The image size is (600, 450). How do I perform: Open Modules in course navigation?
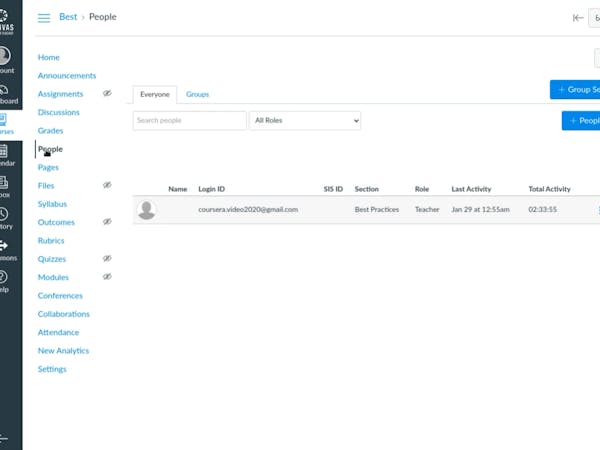(x=53, y=277)
